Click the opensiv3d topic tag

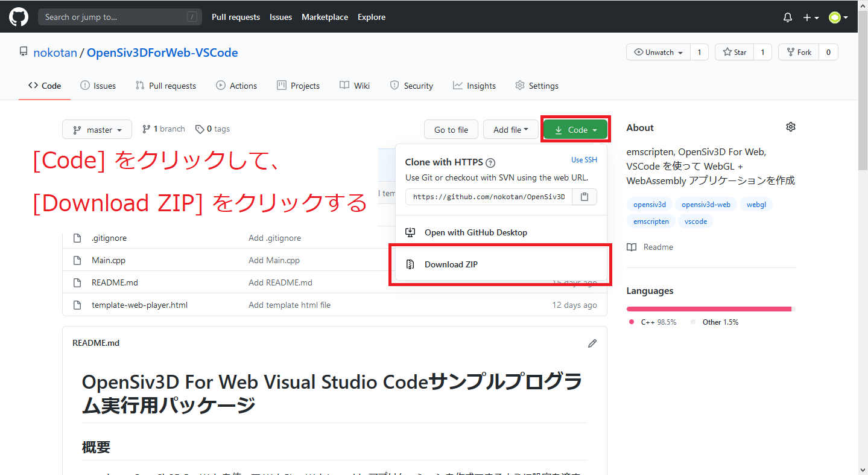650,205
